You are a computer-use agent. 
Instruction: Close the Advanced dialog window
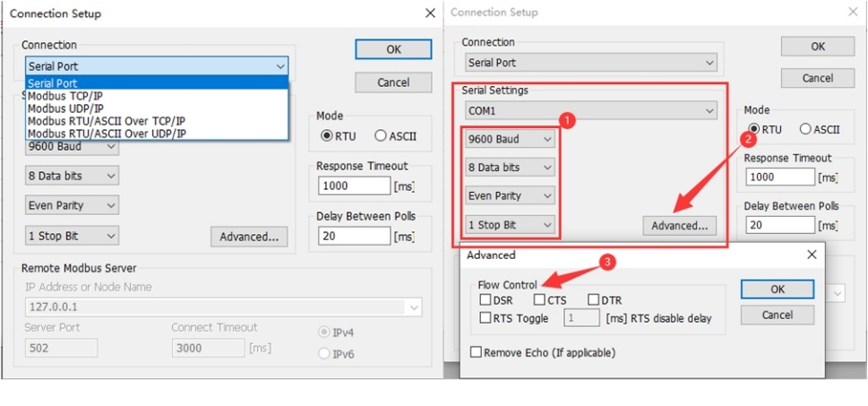coord(812,255)
